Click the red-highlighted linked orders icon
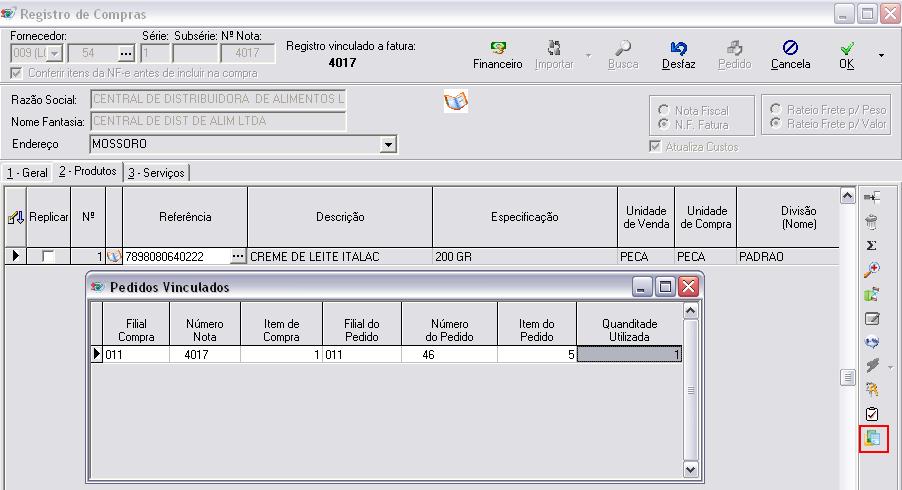This screenshot has width=902, height=490. pos(873,438)
